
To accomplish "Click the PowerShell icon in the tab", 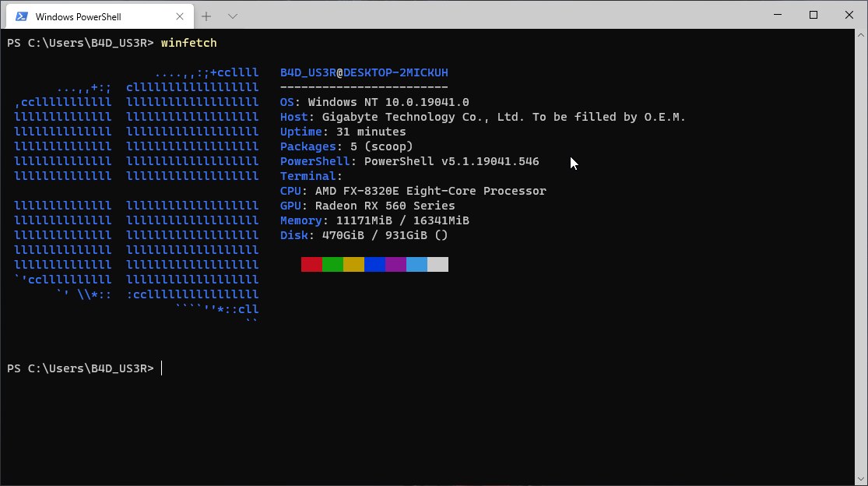I will [x=22, y=16].
